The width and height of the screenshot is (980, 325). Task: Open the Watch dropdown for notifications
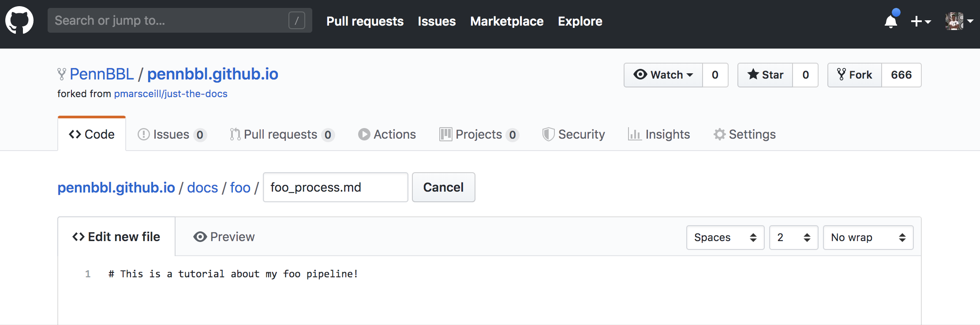tap(663, 75)
